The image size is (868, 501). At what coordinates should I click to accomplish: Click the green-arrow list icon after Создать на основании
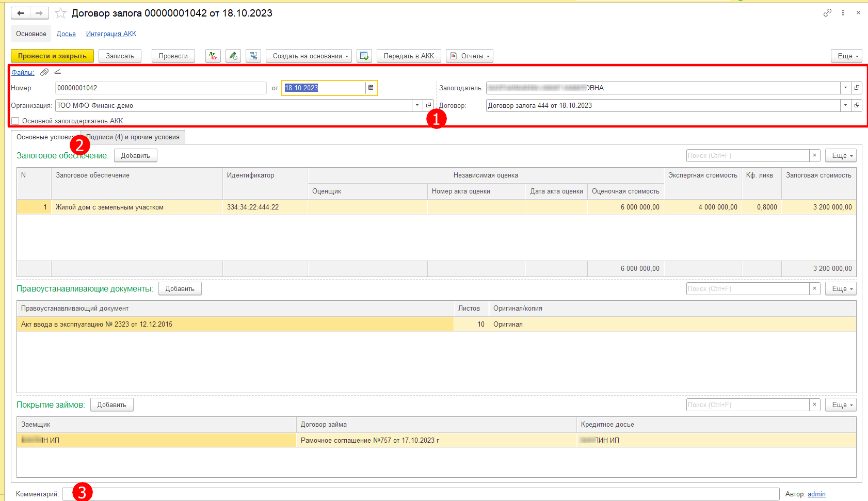coord(364,56)
